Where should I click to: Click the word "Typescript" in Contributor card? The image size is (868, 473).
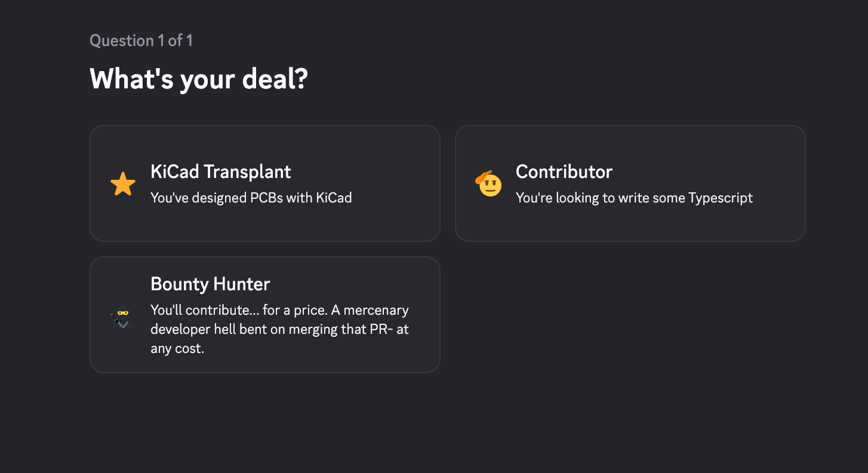coord(721,198)
